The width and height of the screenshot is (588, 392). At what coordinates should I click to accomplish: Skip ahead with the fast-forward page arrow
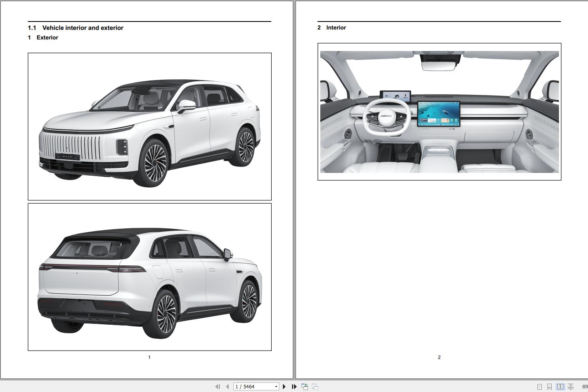tap(294, 386)
